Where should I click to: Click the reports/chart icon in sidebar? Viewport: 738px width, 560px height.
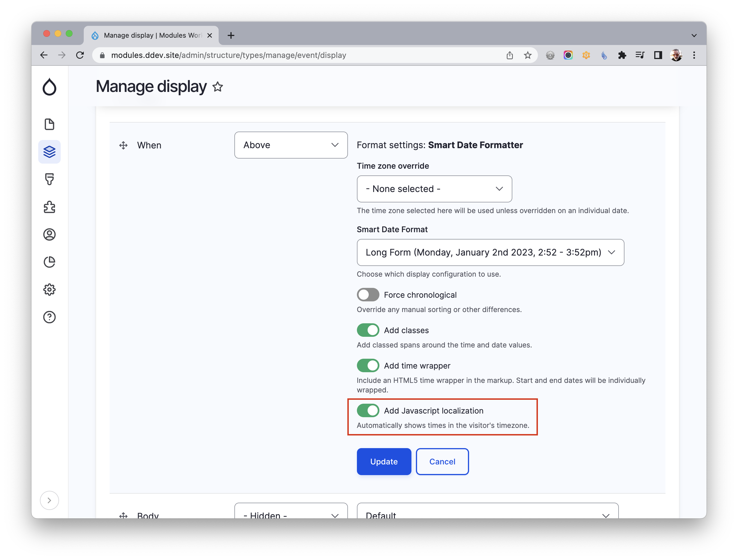pos(50,262)
